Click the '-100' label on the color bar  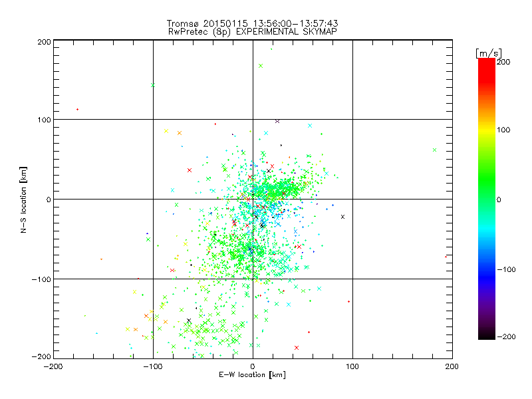coord(506,269)
